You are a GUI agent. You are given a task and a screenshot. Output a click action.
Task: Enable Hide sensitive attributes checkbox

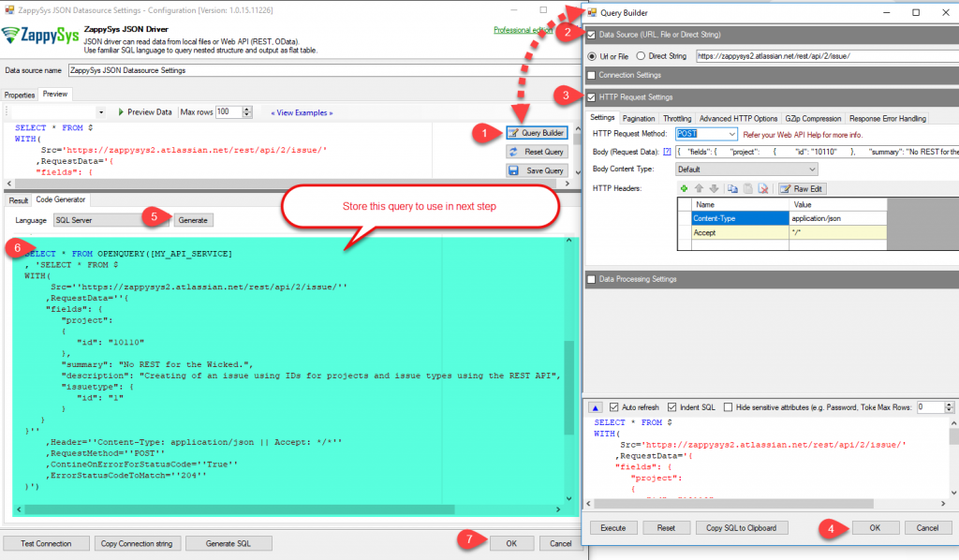(x=728, y=407)
